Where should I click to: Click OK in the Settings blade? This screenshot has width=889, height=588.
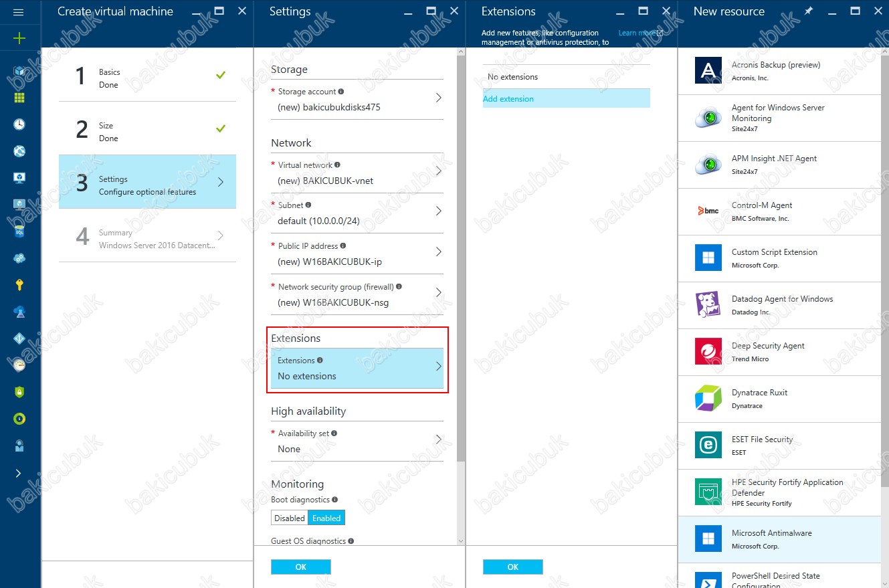tap(301, 567)
